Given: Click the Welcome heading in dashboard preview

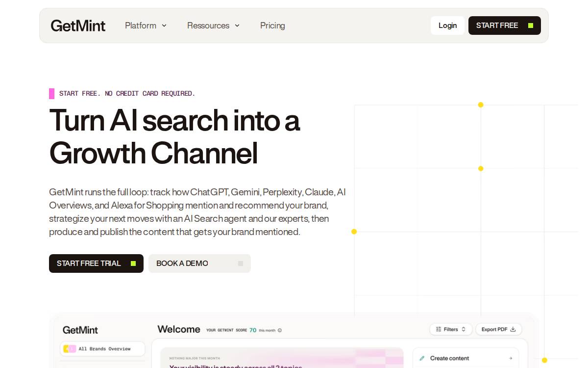Looking at the screenshot, I should pyautogui.click(x=179, y=329).
